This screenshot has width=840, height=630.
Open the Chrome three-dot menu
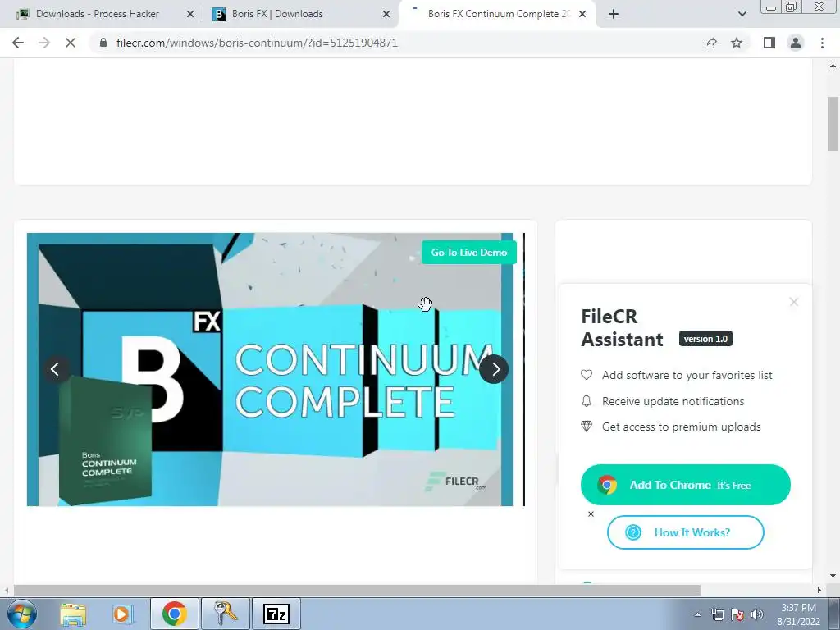pos(822,43)
